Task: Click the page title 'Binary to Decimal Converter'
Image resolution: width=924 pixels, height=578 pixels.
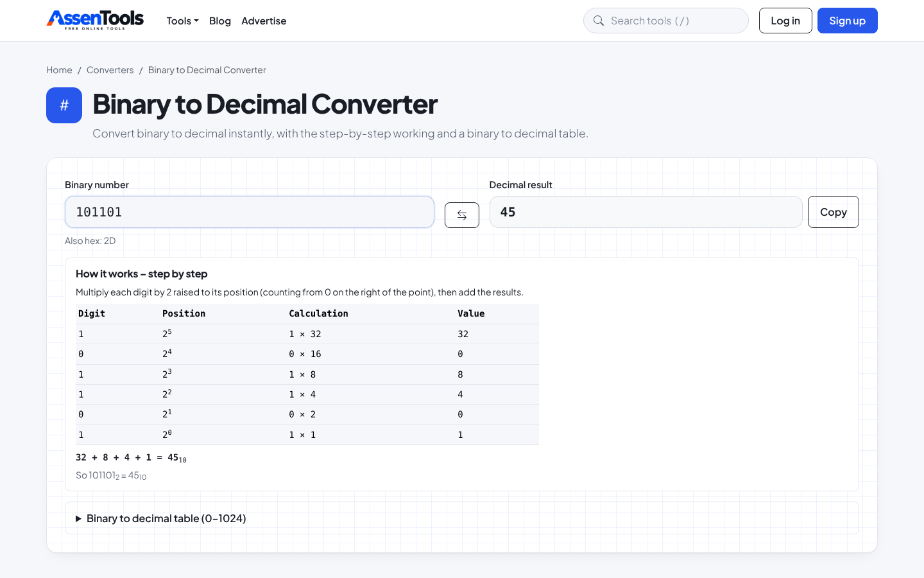Action: (x=265, y=104)
